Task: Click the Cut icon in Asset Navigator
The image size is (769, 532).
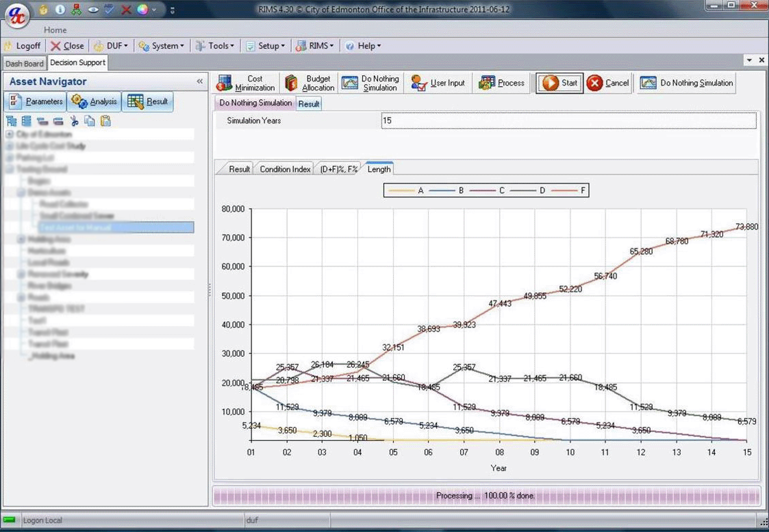Action: tap(74, 121)
